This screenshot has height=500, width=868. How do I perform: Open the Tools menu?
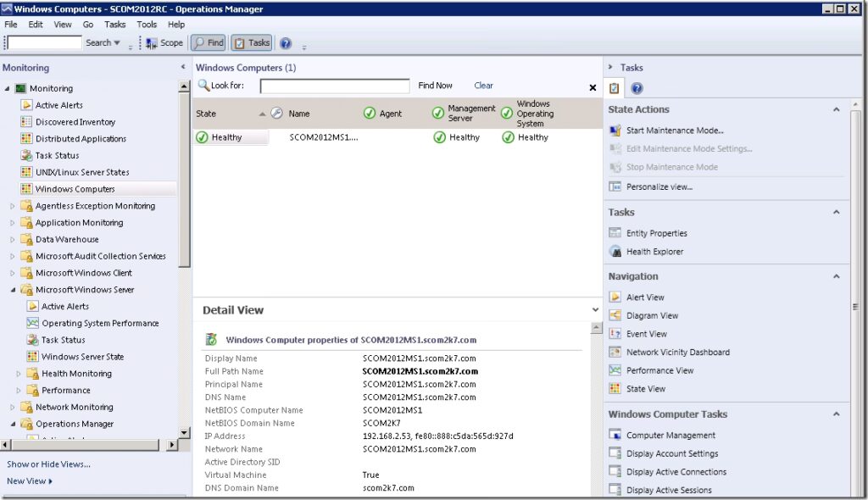tap(147, 25)
